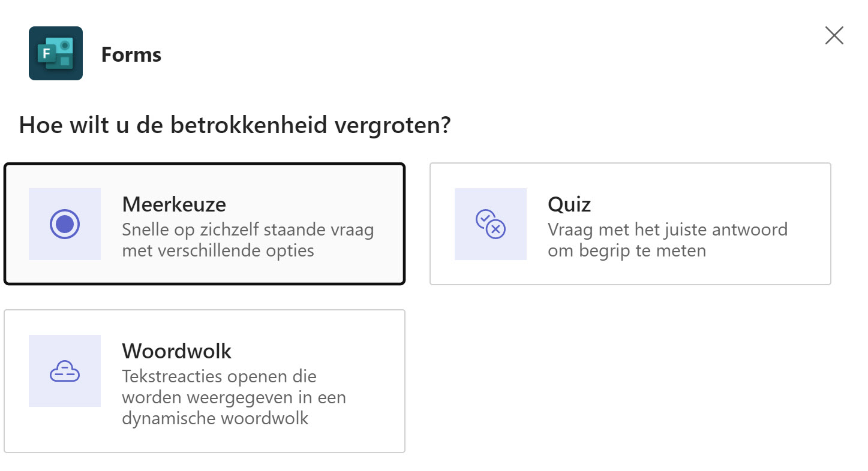Image resolution: width=868 pixels, height=471 pixels.
Task: Click the purple icon tile beside Meerkeuze
Action: click(x=64, y=224)
